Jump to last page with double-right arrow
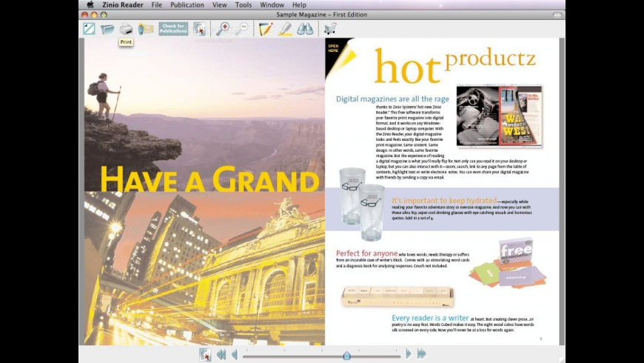 pyautogui.click(x=422, y=353)
